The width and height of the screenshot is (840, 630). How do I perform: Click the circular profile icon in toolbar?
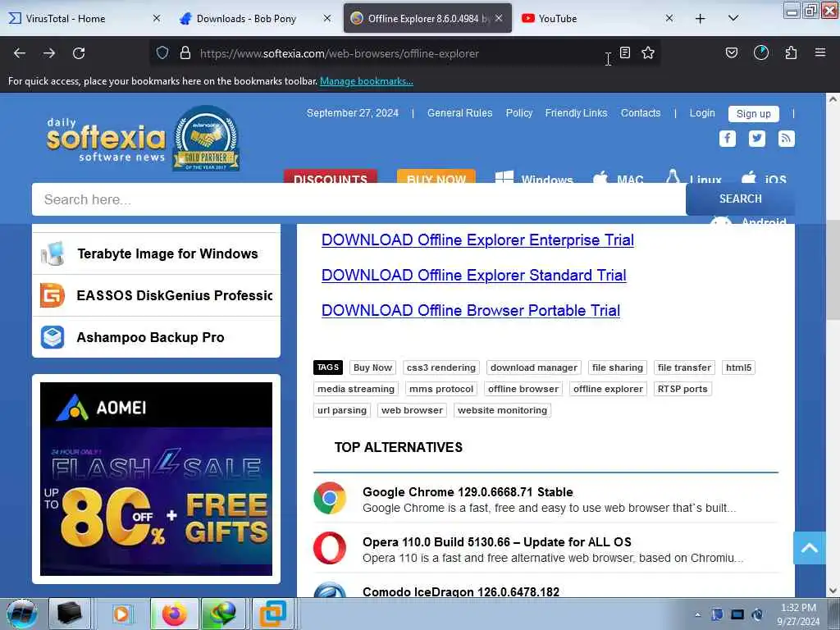click(761, 52)
